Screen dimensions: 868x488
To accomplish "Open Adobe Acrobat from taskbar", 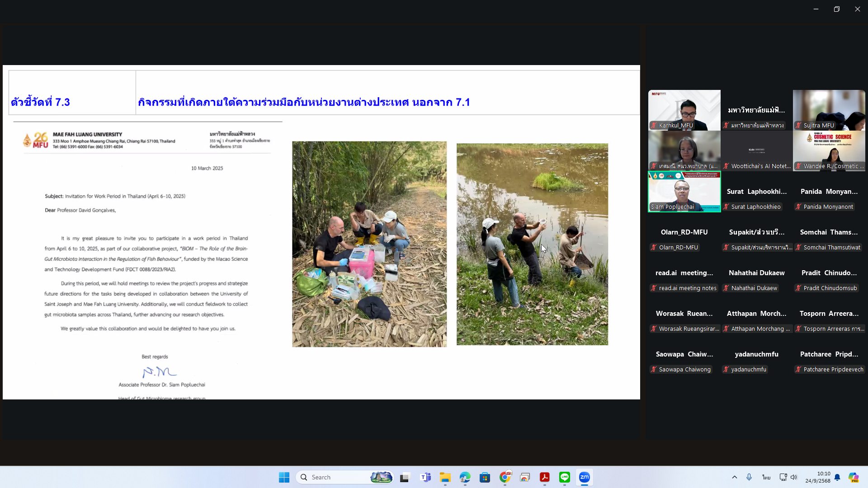I will (544, 477).
